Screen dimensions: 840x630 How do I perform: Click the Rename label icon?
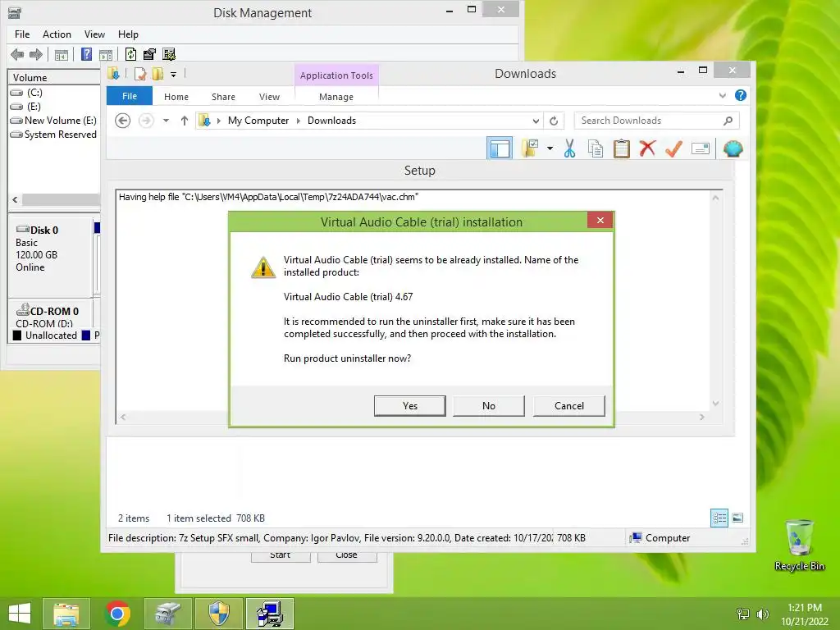pyautogui.click(x=701, y=148)
